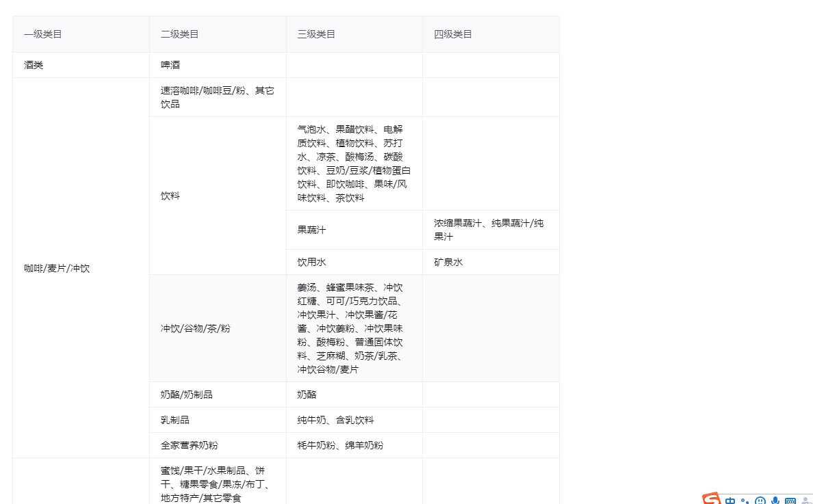Image resolution: width=813 pixels, height=504 pixels.
Task: Toggle Chinese/English input mode (中)
Action: tap(730, 501)
